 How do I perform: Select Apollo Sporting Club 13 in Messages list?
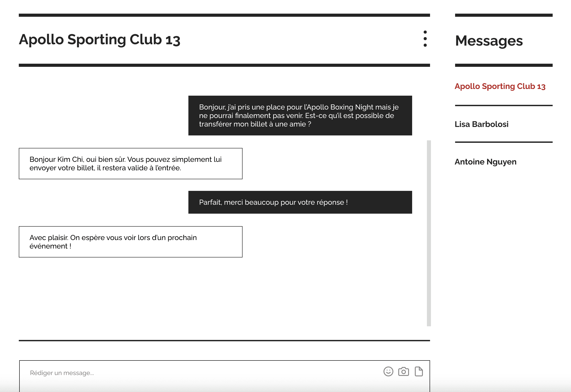[x=500, y=86]
